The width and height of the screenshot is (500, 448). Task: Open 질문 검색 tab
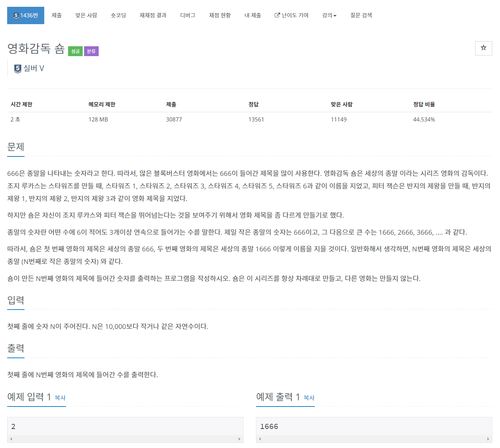click(361, 15)
